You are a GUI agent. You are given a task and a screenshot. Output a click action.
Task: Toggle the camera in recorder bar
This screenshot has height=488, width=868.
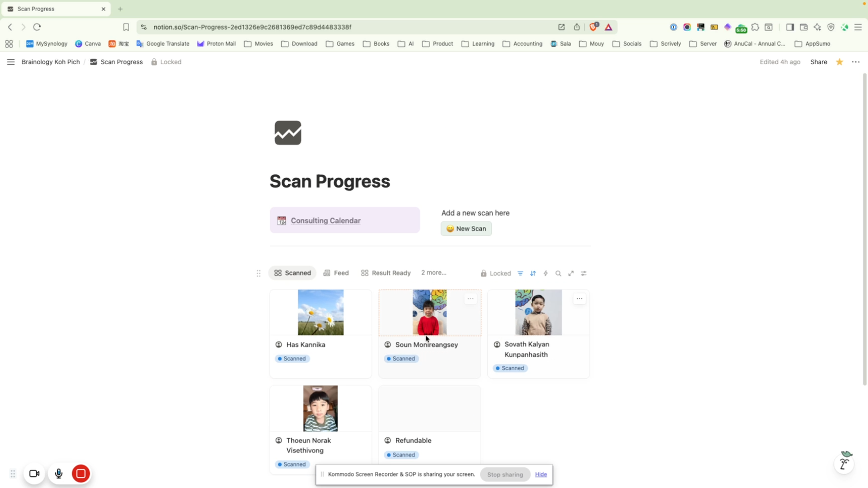coord(34,473)
